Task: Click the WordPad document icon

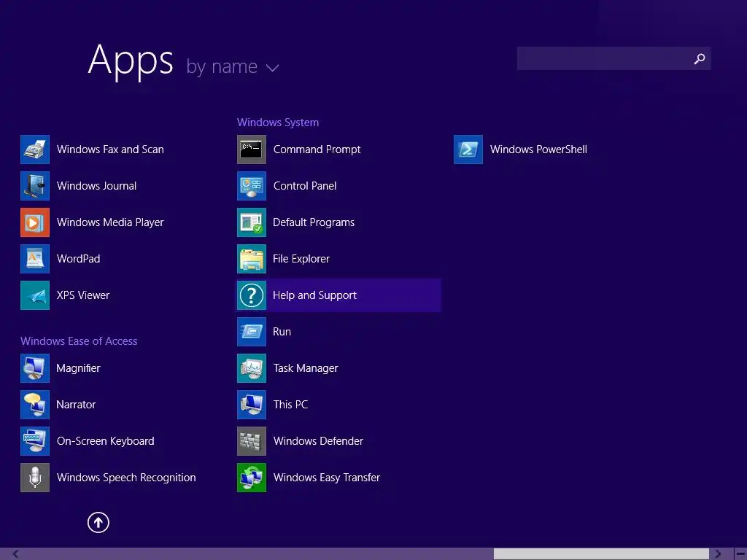Action: [35, 259]
